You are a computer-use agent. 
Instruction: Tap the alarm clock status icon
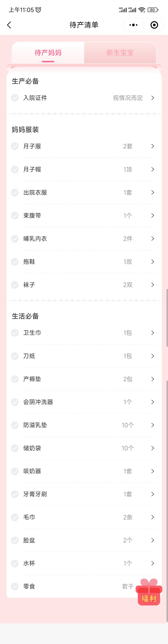(38, 10)
